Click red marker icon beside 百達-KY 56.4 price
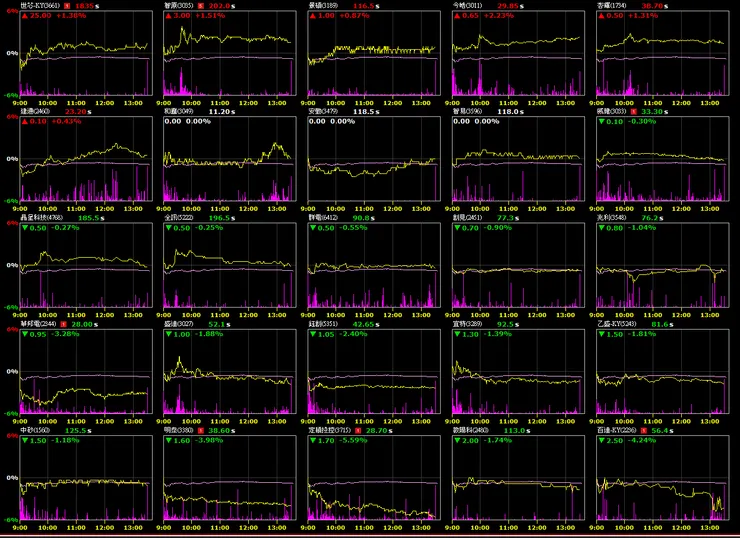 [644, 430]
